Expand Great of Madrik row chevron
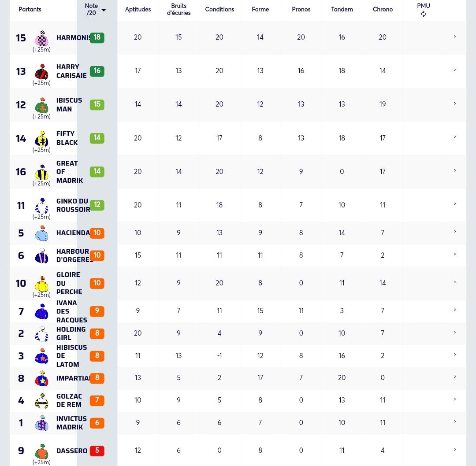476x466 pixels. click(x=455, y=170)
